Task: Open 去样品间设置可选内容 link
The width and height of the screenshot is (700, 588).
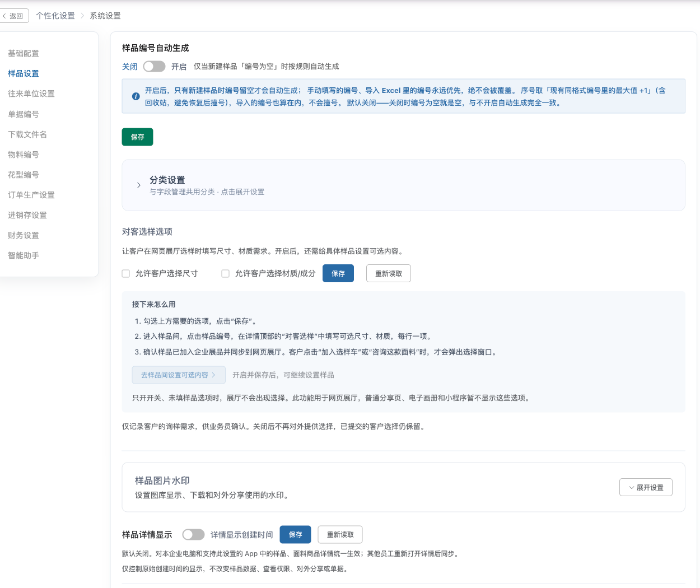Action: (x=179, y=375)
